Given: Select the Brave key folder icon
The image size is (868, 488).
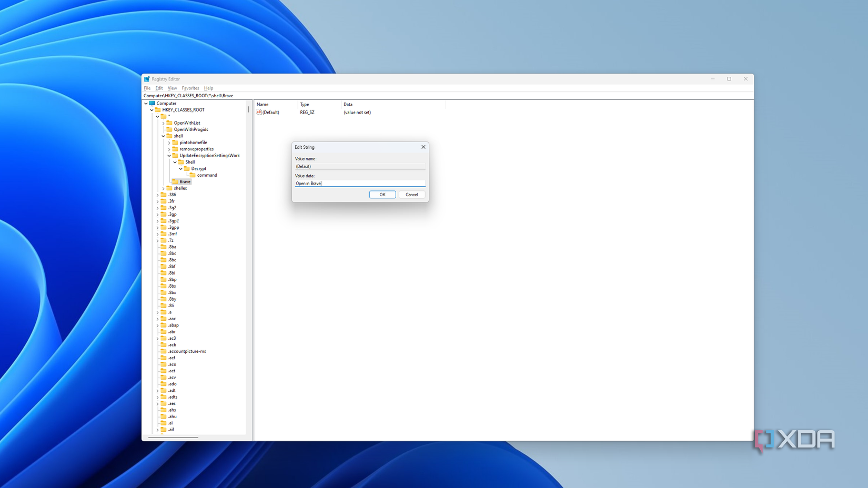Looking at the screenshot, I should click(x=176, y=181).
